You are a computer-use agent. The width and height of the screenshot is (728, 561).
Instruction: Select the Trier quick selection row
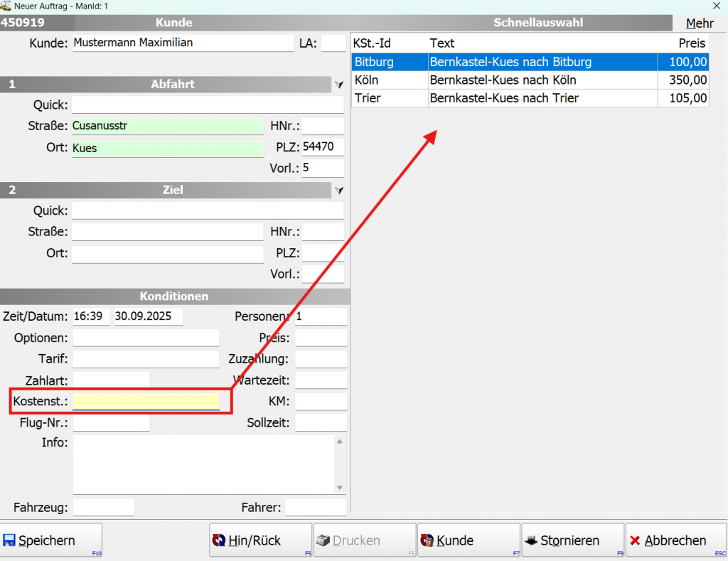[x=530, y=98]
